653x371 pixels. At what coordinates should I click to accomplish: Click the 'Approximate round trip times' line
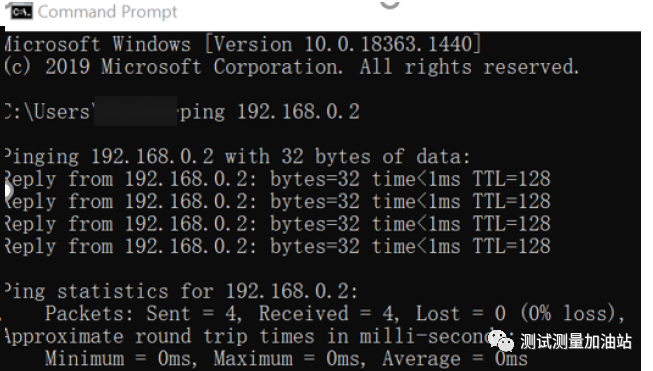coord(250,336)
